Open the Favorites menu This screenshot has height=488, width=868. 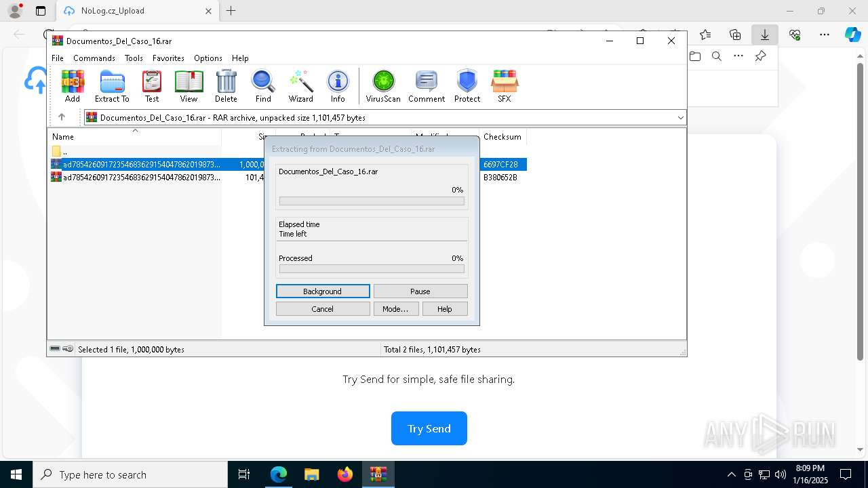coord(168,58)
